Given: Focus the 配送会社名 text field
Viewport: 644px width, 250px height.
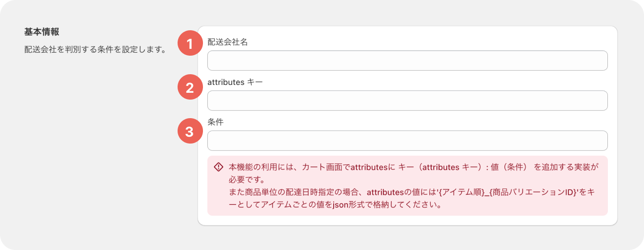Looking at the screenshot, I should click(x=407, y=61).
